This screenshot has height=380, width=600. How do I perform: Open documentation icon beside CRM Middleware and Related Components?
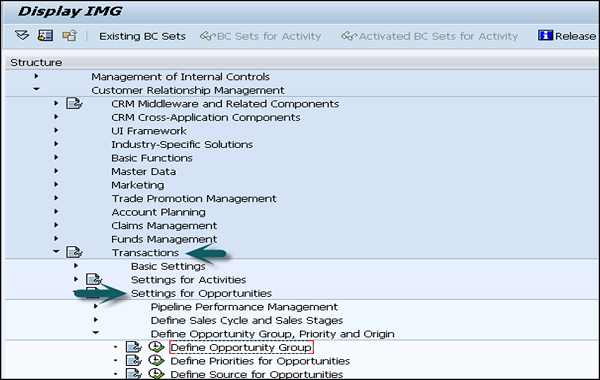(x=74, y=103)
